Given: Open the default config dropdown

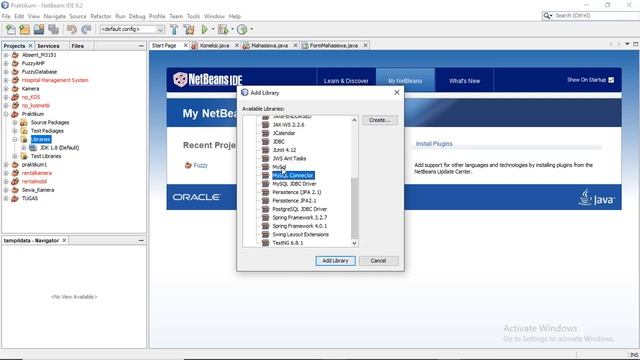Looking at the screenshot, I should click(160, 29).
